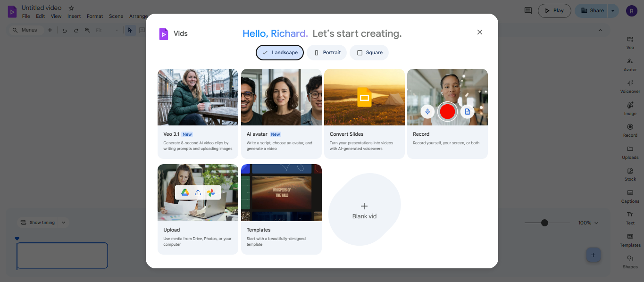
Task: Open the 100% zoom level dropdown
Action: coord(588,223)
